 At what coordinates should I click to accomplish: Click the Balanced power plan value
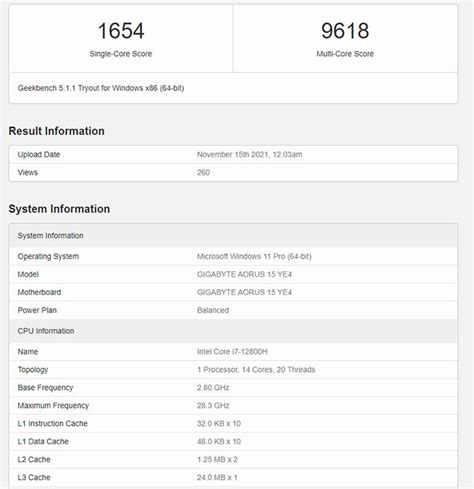pyautogui.click(x=213, y=310)
